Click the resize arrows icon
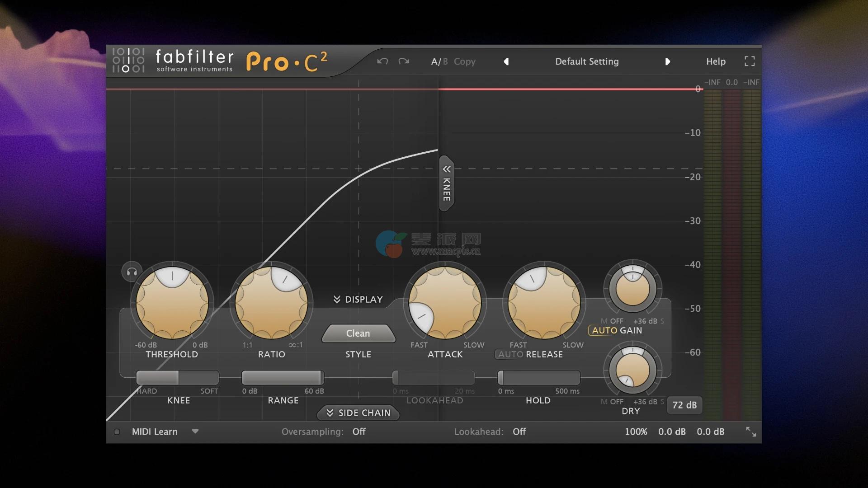 [x=750, y=432]
